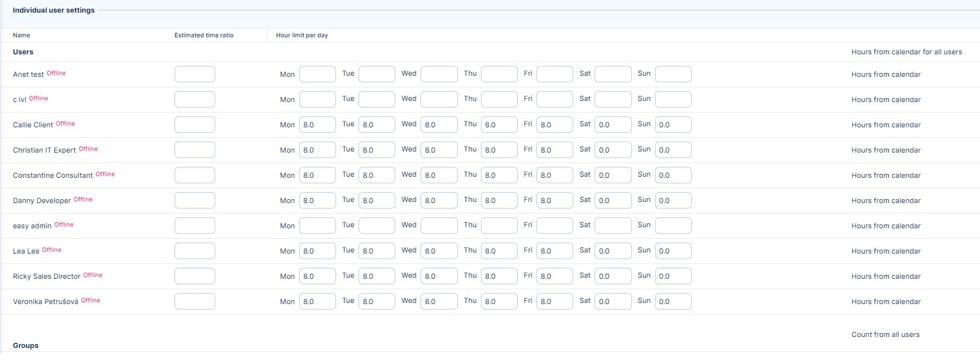The image size is (980, 354).
Task: Click Lea Lea's Friday hours field
Action: 555,251
